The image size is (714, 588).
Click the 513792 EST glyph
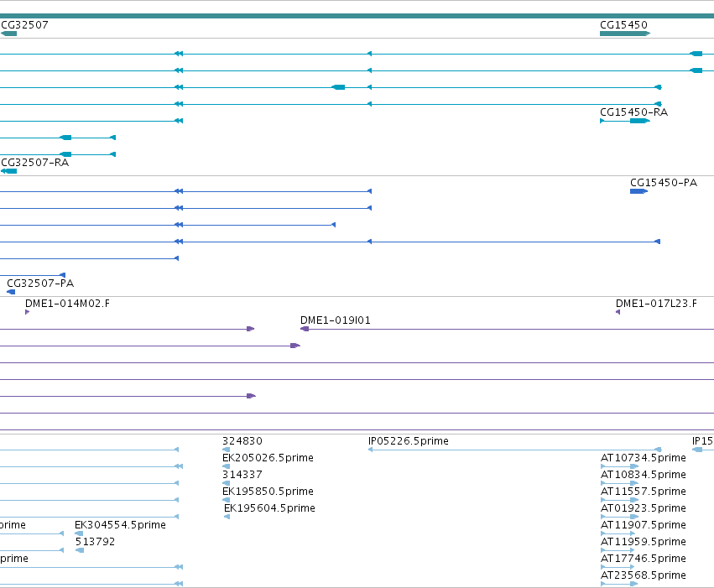(x=80, y=551)
